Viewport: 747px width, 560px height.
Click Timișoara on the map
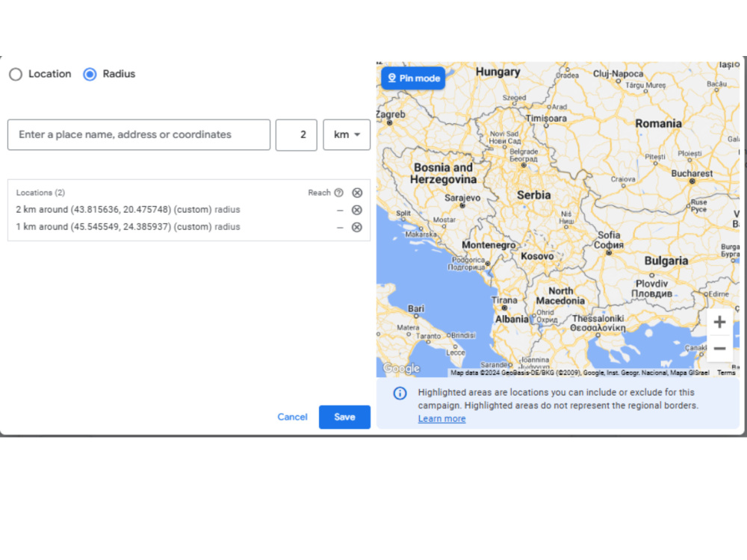[546, 119]
